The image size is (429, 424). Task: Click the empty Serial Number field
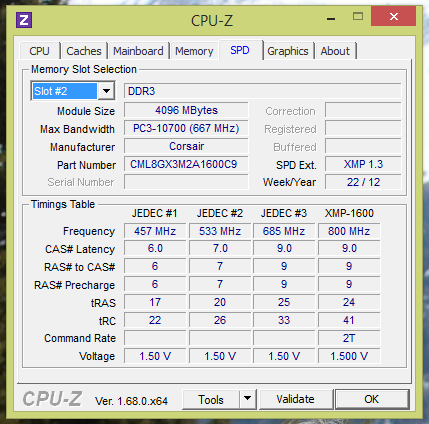point(186,182)
